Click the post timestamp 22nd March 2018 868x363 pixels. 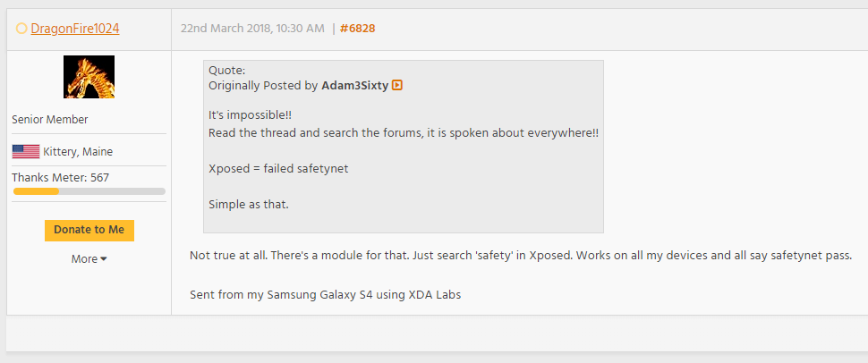pos(252,29)
